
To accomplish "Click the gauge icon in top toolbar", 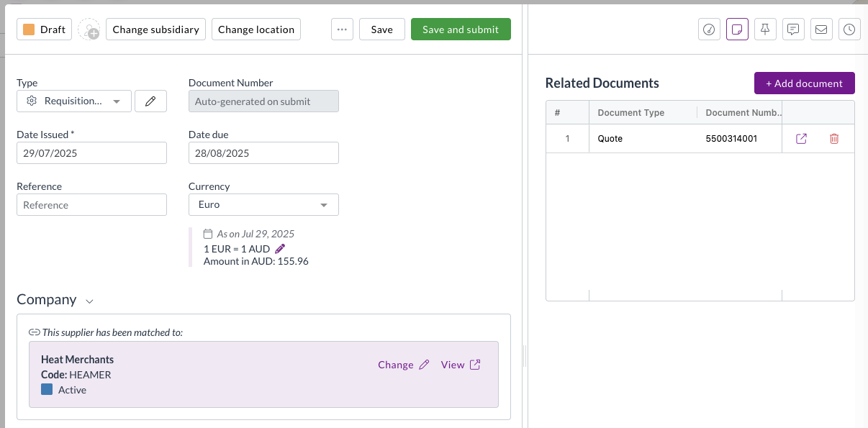I will click(710, 29).
